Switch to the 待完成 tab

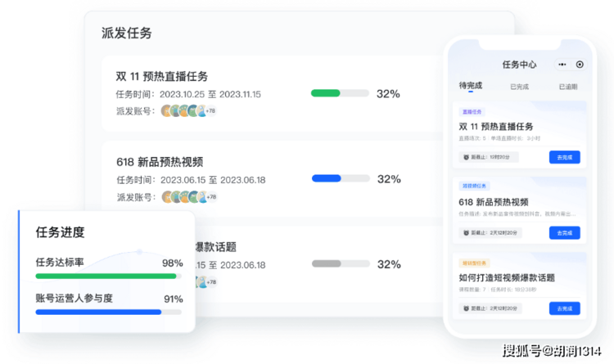click(x=470, y=86)
